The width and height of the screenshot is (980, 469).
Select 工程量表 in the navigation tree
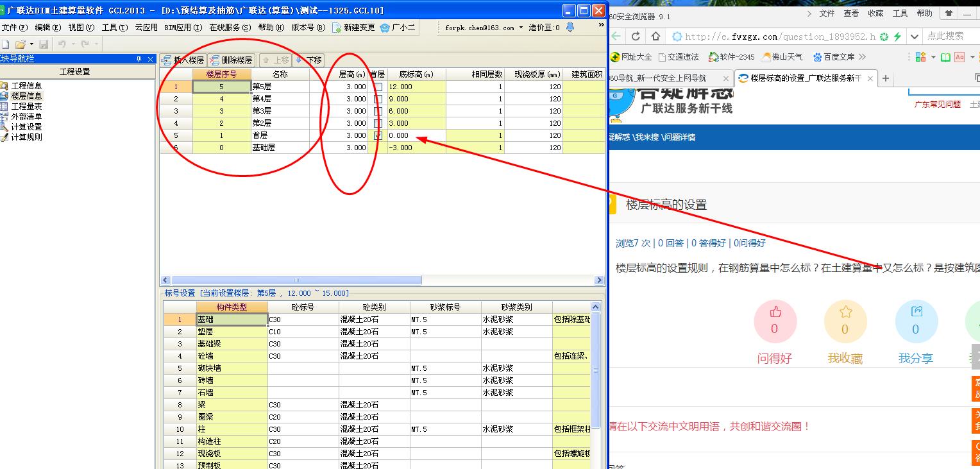tap(26, 107)
